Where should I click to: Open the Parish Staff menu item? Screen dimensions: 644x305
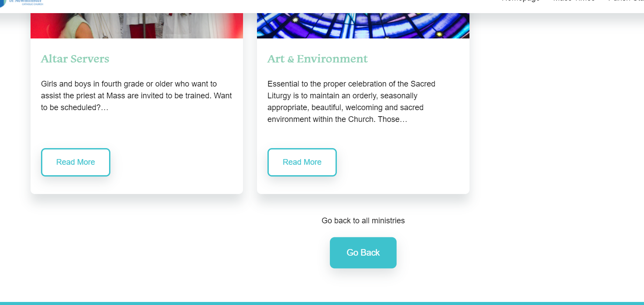coord(626,1)
